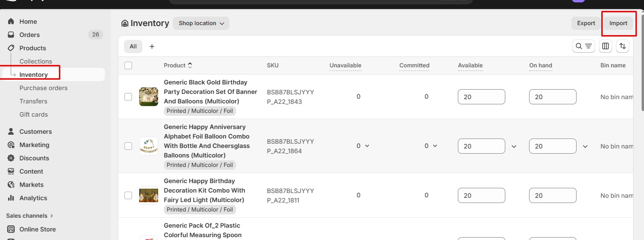Click the search and filter icon

pos(583,46)
